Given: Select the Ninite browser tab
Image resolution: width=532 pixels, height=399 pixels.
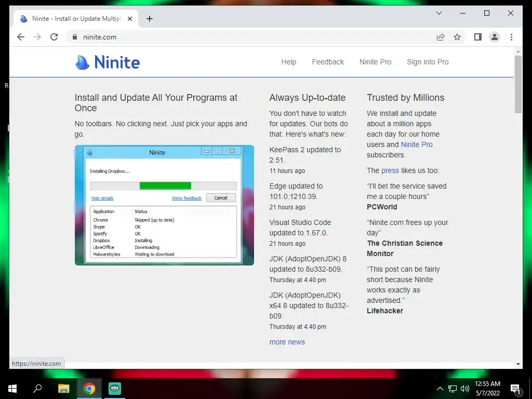Looking at the screenshot, I should (x=76, y=19).
